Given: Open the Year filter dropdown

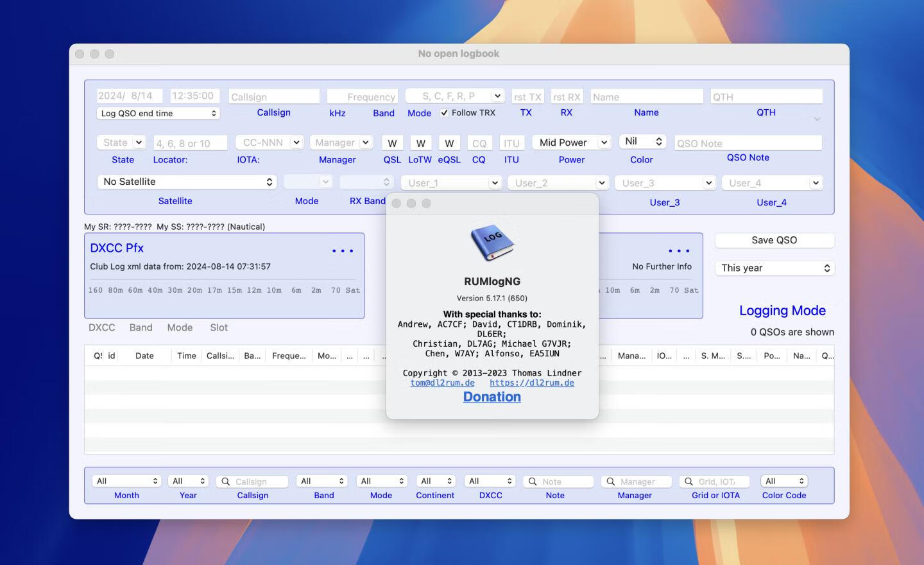Looking at the screenshot, I should click(x=189, y=481).
